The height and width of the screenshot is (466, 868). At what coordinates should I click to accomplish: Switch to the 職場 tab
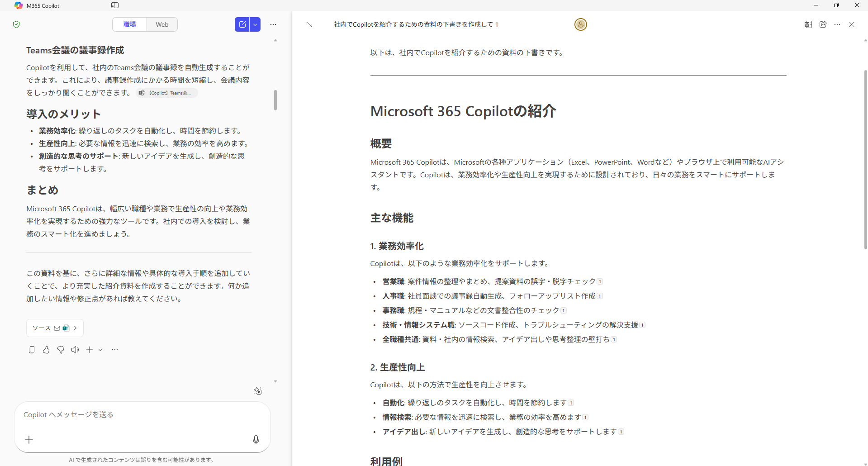130,24
